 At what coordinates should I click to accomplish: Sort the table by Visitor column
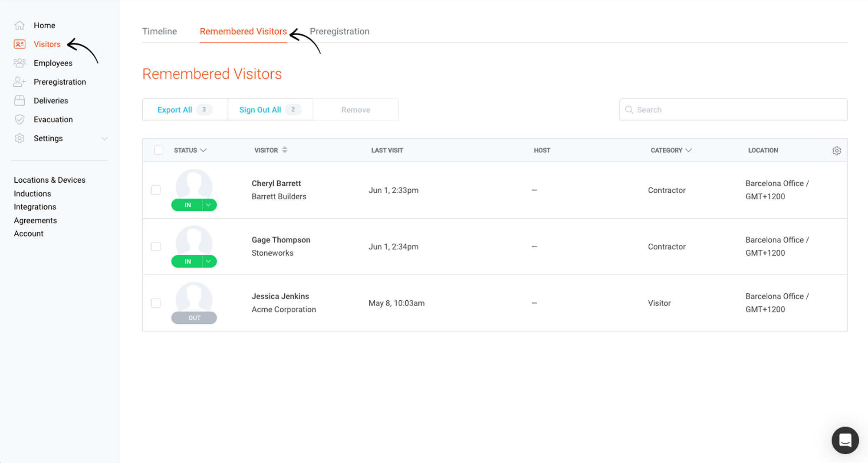(284, 150)
